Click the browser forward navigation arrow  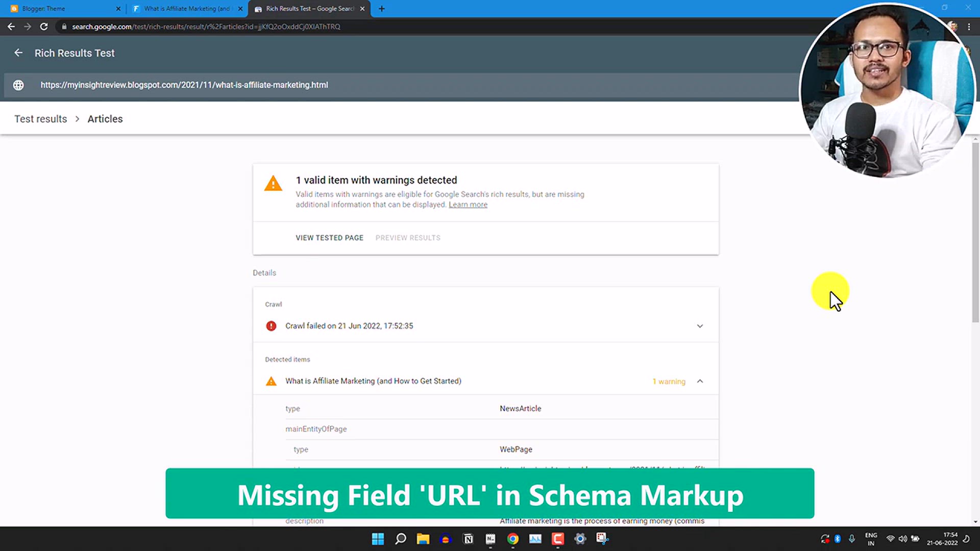pyautogui.click(x=28, y=27)
